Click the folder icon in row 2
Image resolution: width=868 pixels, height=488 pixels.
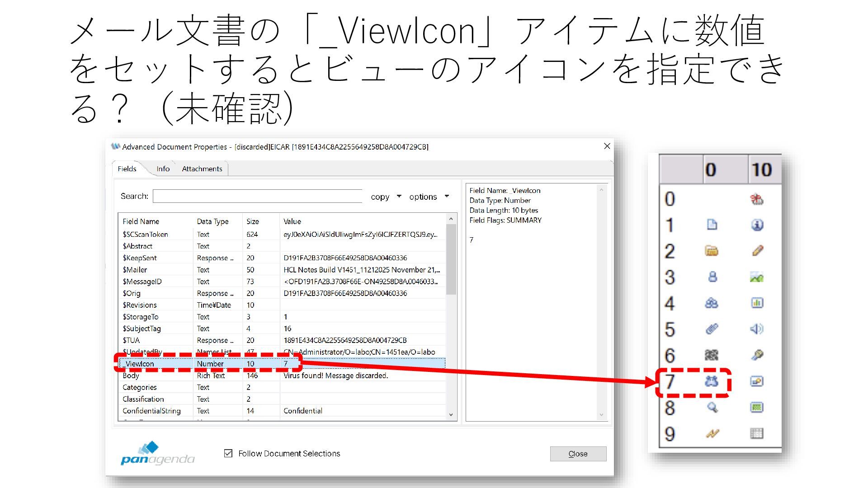click(x=712, y=251)
